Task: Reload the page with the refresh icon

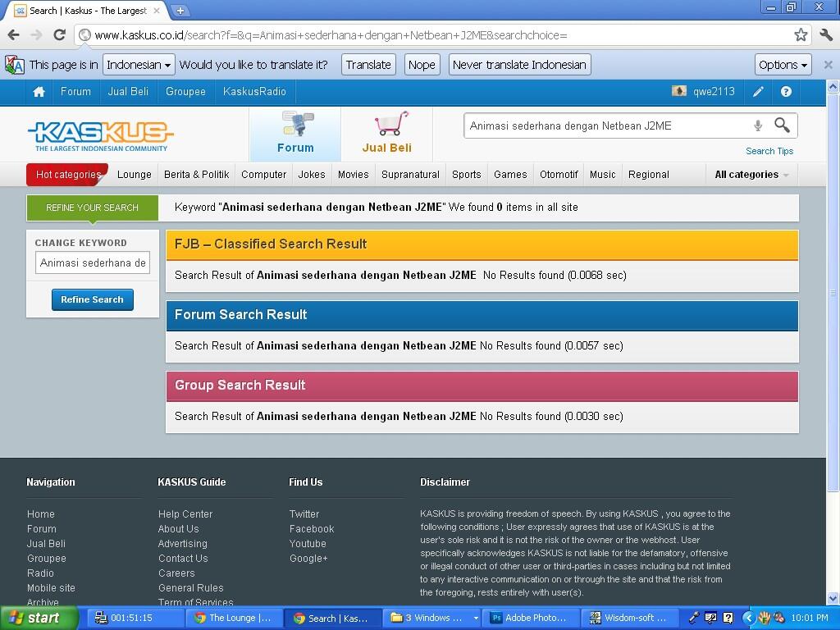Action: coord(59,35)
